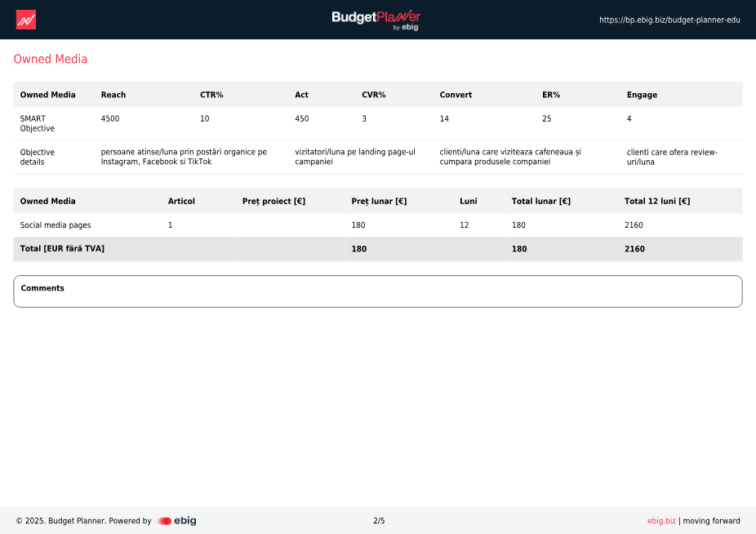Select the Reach value 4500
The width and height of the screenshot is (756, 534).
(110, 118)
